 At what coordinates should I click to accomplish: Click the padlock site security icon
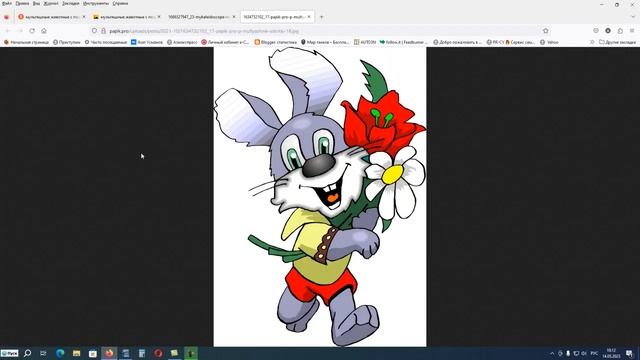[103, 31]
